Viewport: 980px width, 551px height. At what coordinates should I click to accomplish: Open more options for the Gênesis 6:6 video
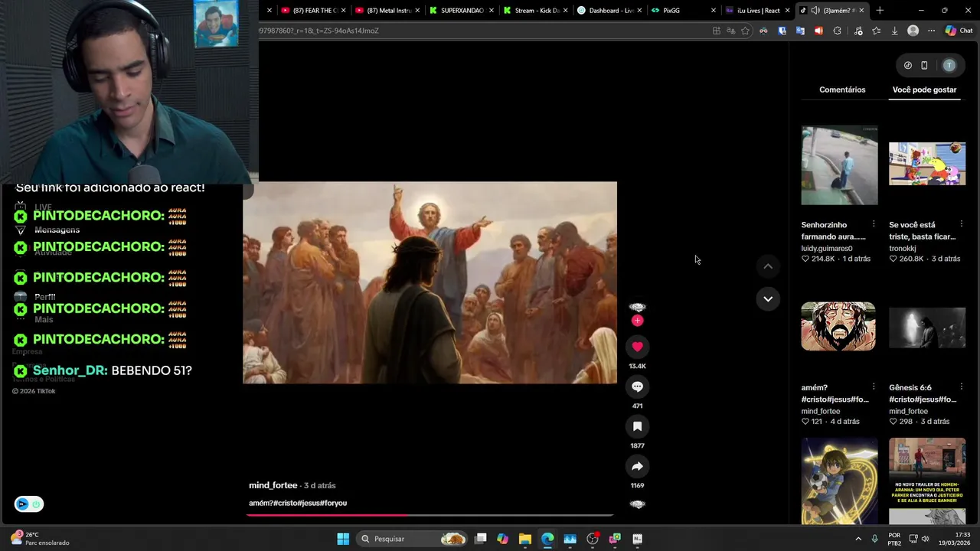click(x=961, y=387)
